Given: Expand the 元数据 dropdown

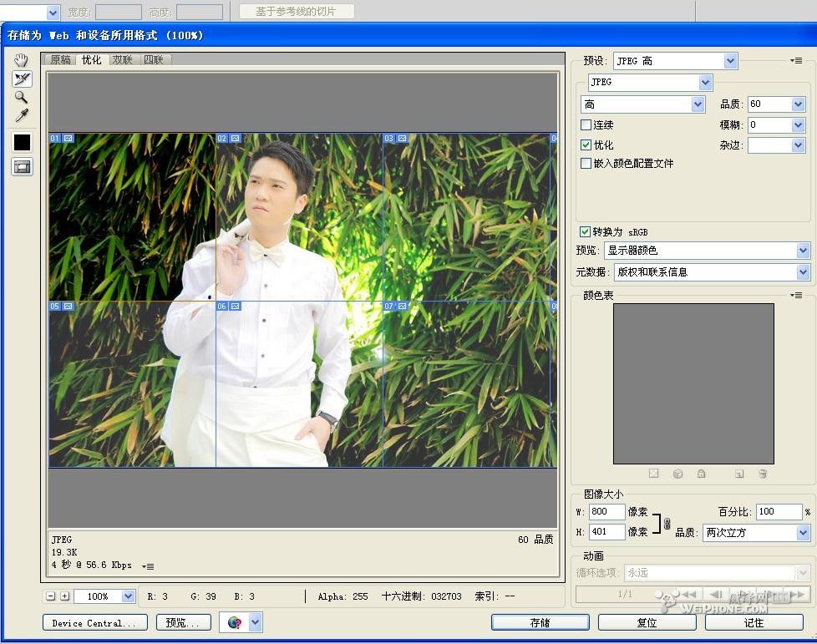Looking at the screenshot, I should [712, 272].
